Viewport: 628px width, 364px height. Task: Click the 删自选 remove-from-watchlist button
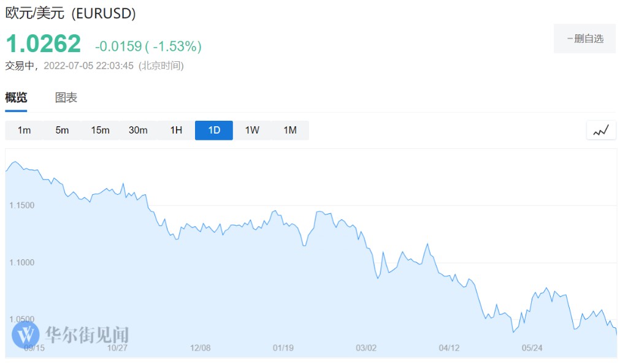coord(584,39)
